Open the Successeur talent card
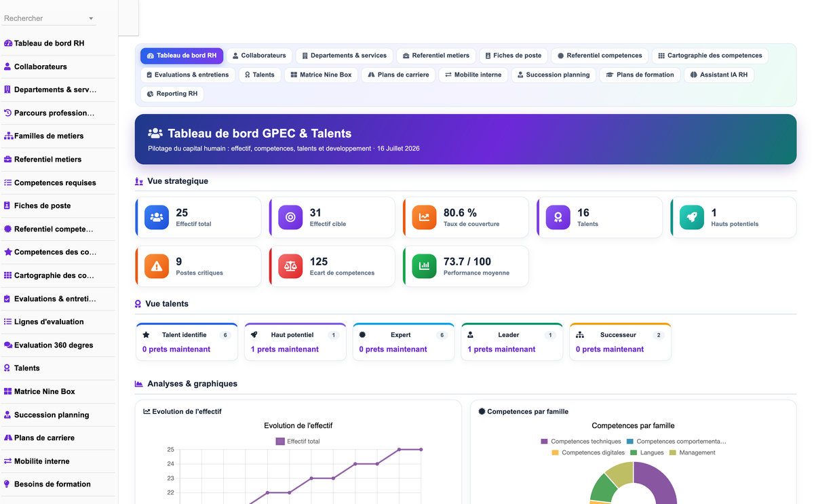 tap(620, 342)
